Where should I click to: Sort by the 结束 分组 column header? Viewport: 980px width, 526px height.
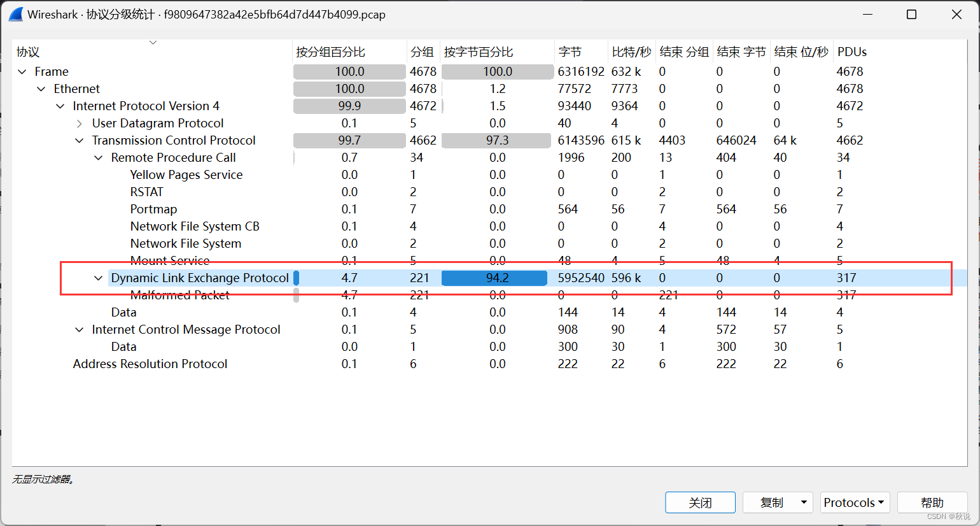point(684,52)
